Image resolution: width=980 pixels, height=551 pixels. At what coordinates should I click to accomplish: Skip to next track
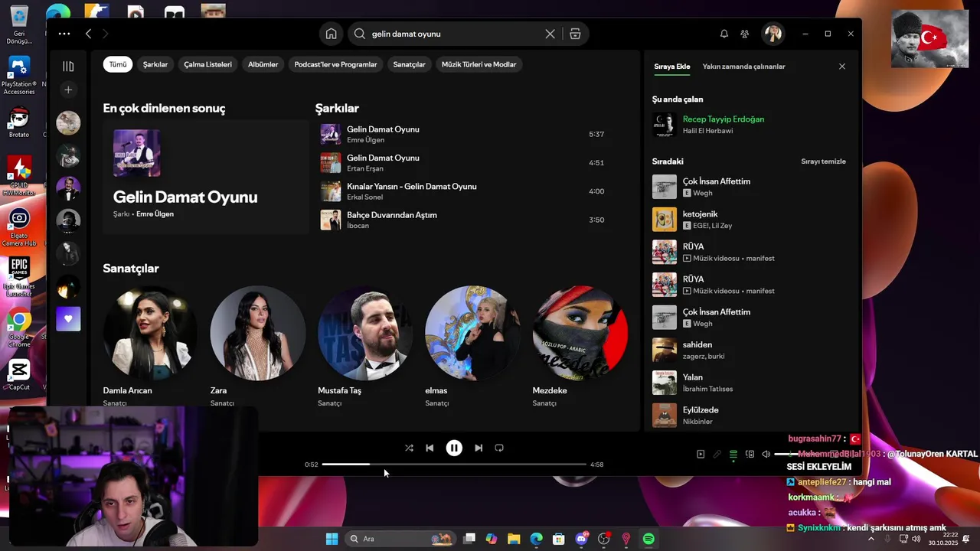click(x=479, y=448)
